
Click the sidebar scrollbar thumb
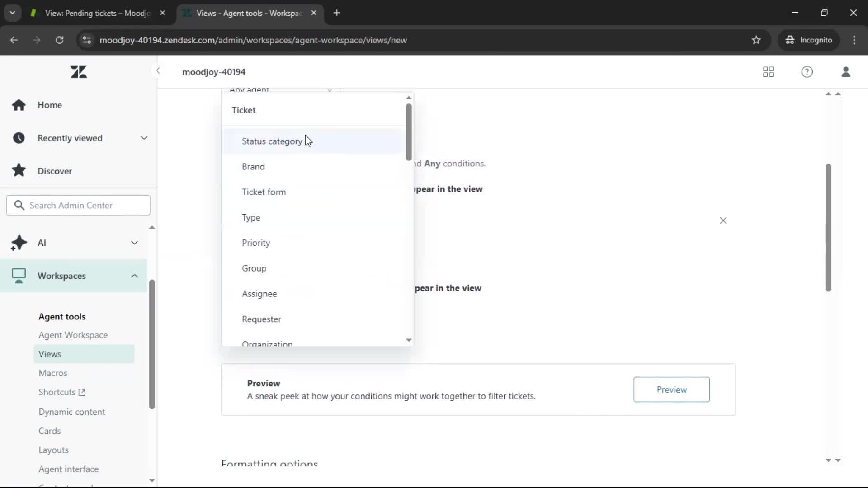click(152, 344)
